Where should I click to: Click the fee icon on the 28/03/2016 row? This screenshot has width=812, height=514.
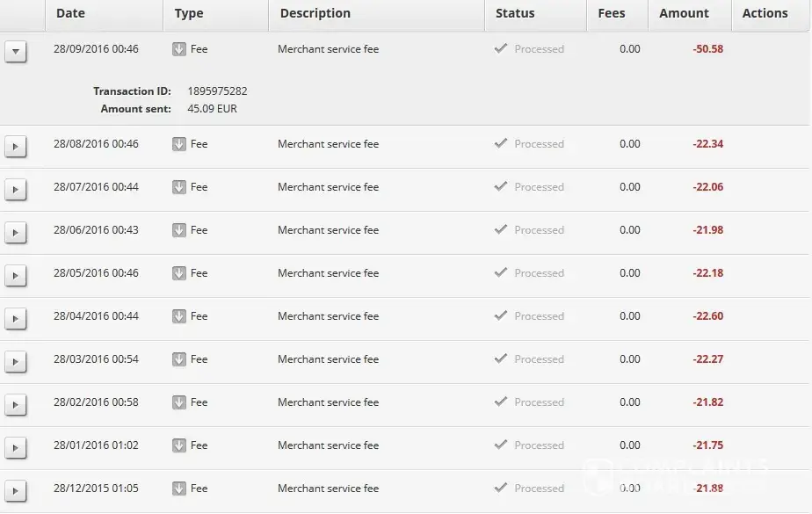point(179,359)
